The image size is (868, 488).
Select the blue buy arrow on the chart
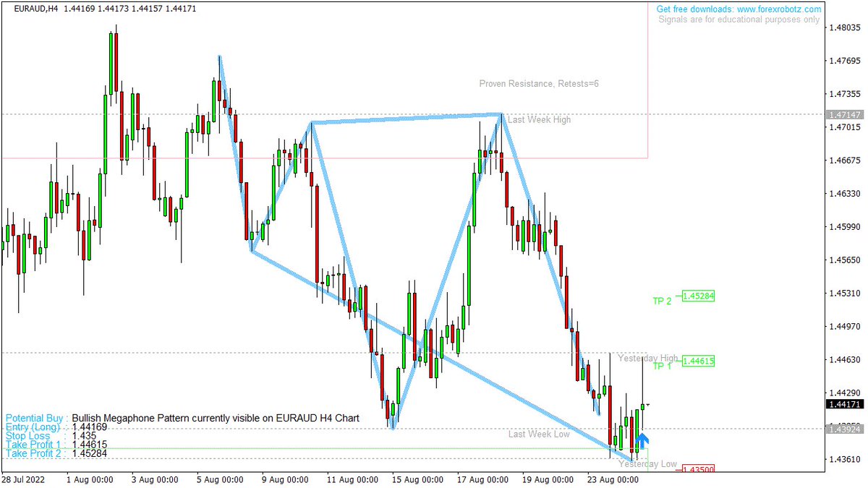pos(642,441)
